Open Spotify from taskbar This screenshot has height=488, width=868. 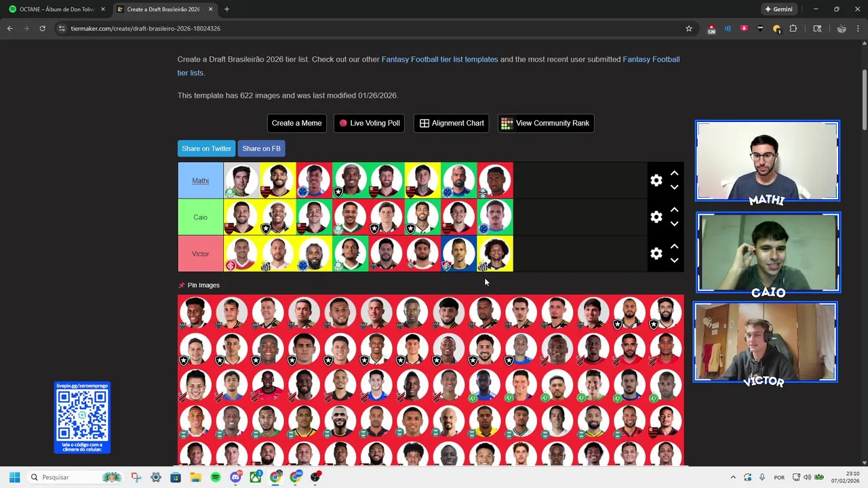pos(216,477)
